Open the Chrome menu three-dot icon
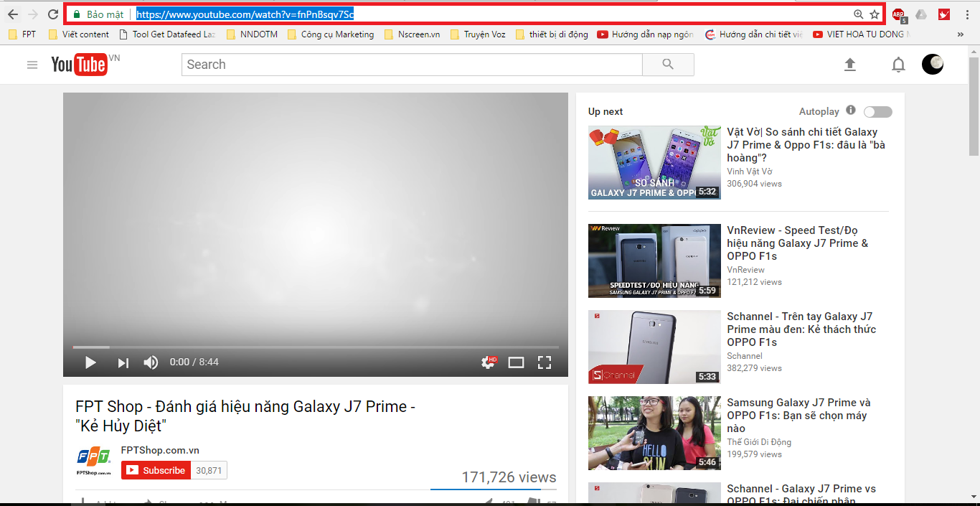980x506 pixels. click(x=968, y=14)
